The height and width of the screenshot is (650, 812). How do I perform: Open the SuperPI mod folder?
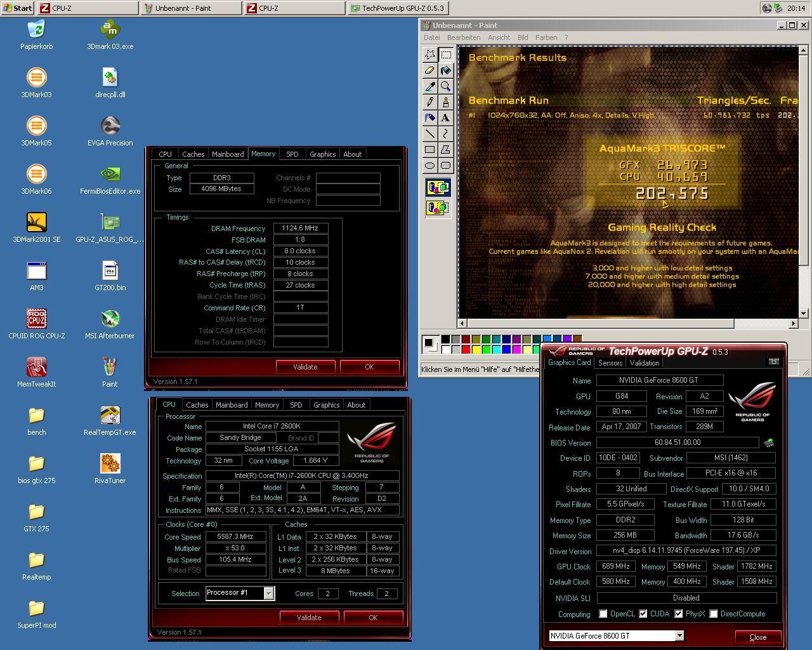click(37, 614)
